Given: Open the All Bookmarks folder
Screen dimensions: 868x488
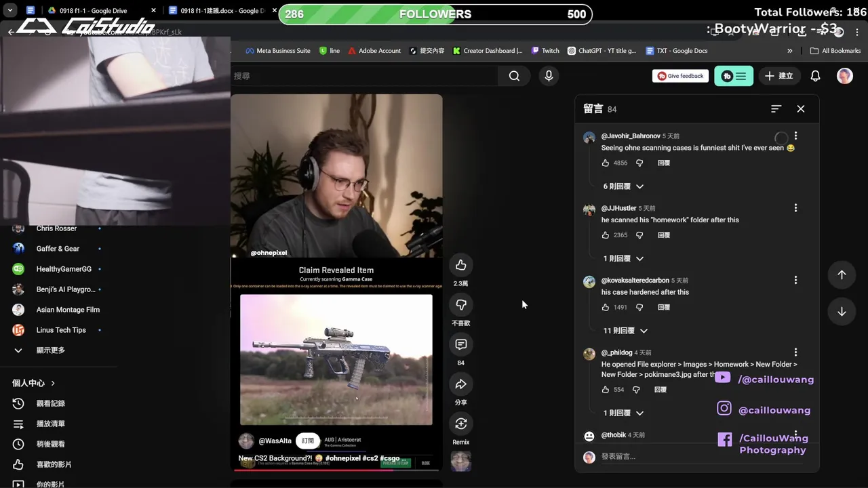Looking at the screenshot, I should (835, 51).
